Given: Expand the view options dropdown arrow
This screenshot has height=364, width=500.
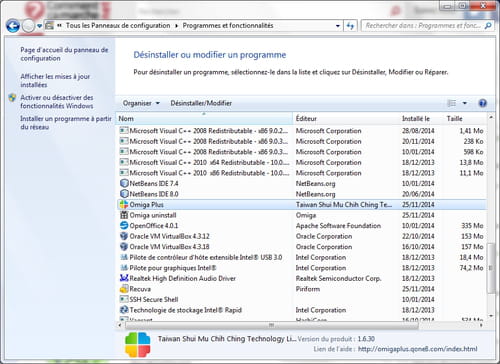Looking at the screenshot, I should point(465,103).
